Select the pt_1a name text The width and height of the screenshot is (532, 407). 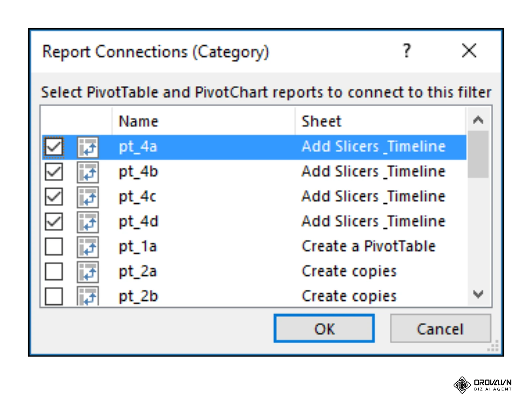click(138, 247)
